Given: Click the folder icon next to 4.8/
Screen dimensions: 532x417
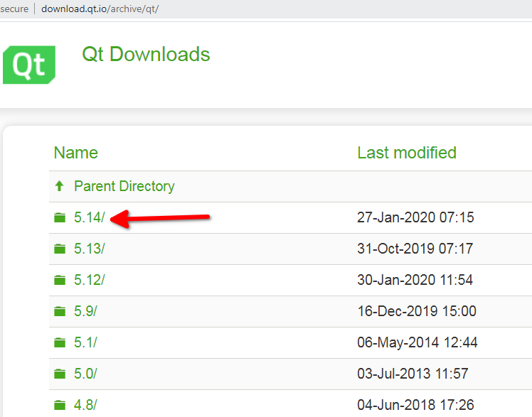Looking at the screenshot, I should 60,405.
